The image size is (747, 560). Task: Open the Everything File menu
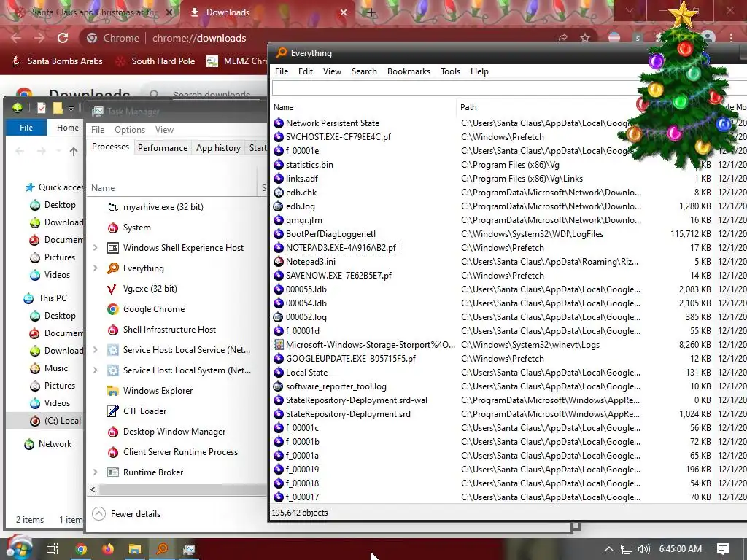pos(282,71)
